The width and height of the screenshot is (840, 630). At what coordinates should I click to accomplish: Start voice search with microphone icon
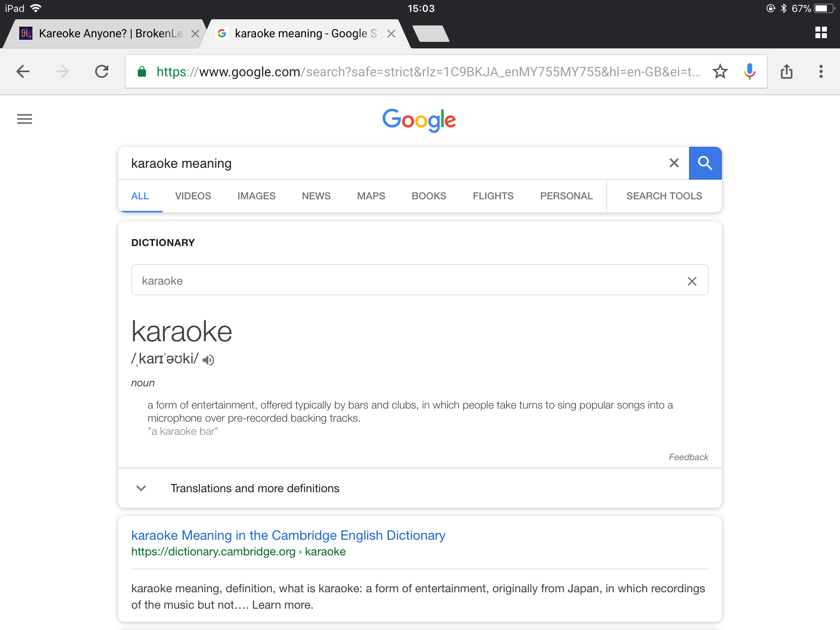[x=749, y=71]
